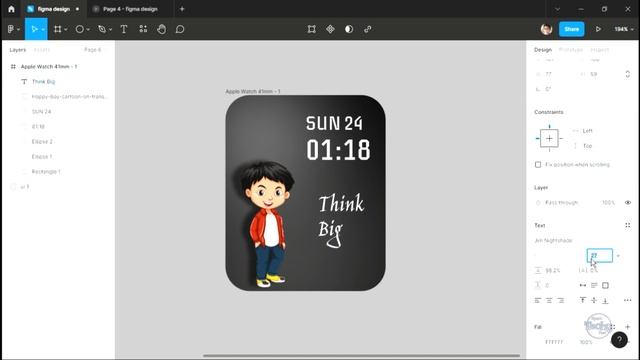Viewport: 640px width, 360px height.
Task: Open the Top vertical constraint dropdown
Action: (x=587, y=146)
